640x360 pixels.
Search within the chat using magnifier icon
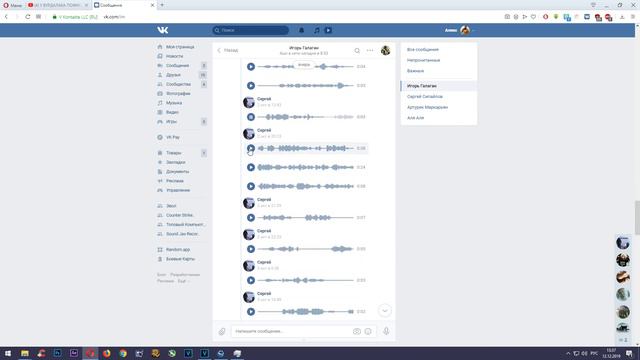tap(357, 51)
